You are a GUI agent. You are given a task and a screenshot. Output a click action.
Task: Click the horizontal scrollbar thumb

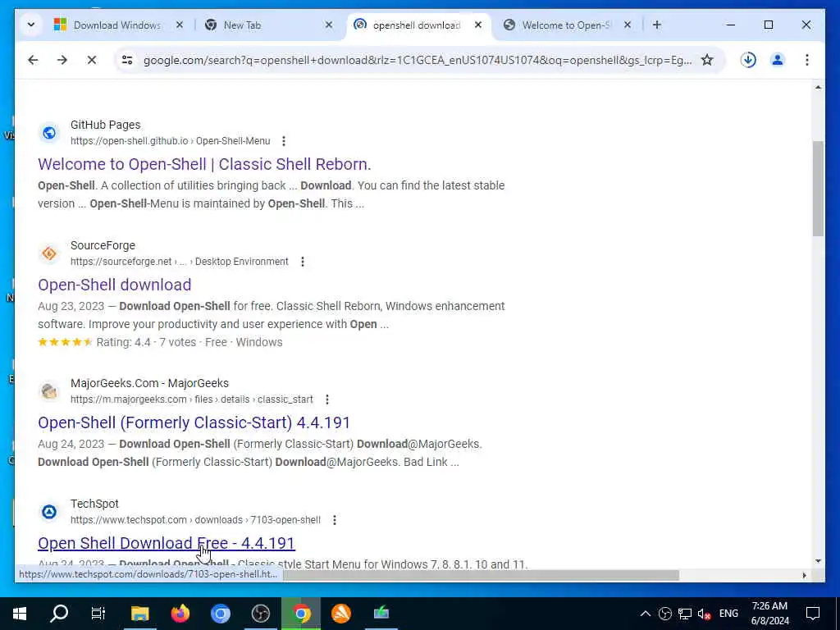click(481, 575)
